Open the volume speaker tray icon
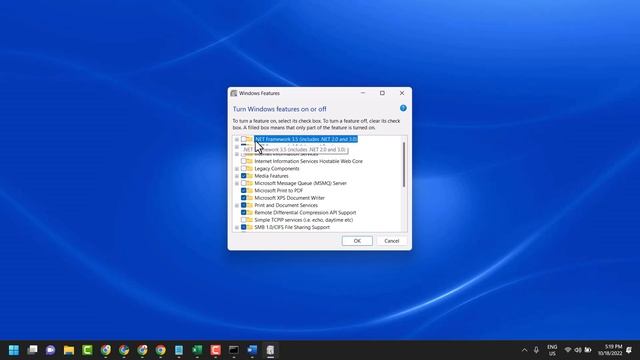 tap(578, 350)
